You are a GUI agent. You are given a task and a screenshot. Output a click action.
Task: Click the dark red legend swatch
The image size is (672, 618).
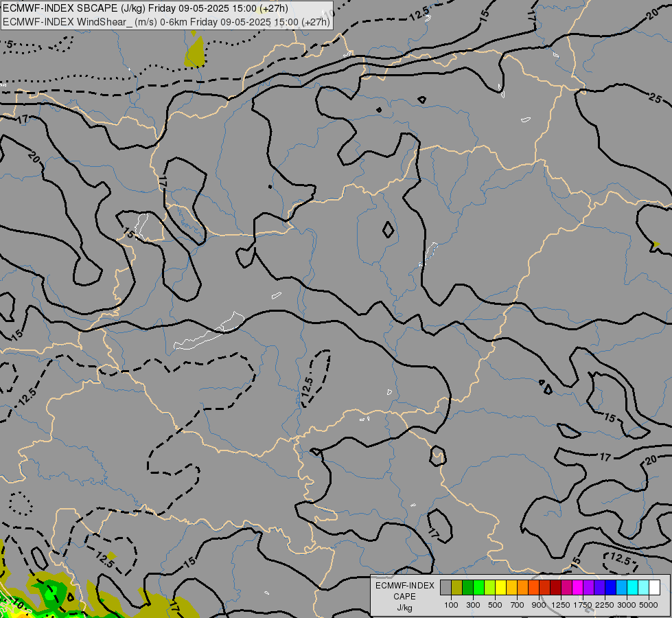pos(555,587)
